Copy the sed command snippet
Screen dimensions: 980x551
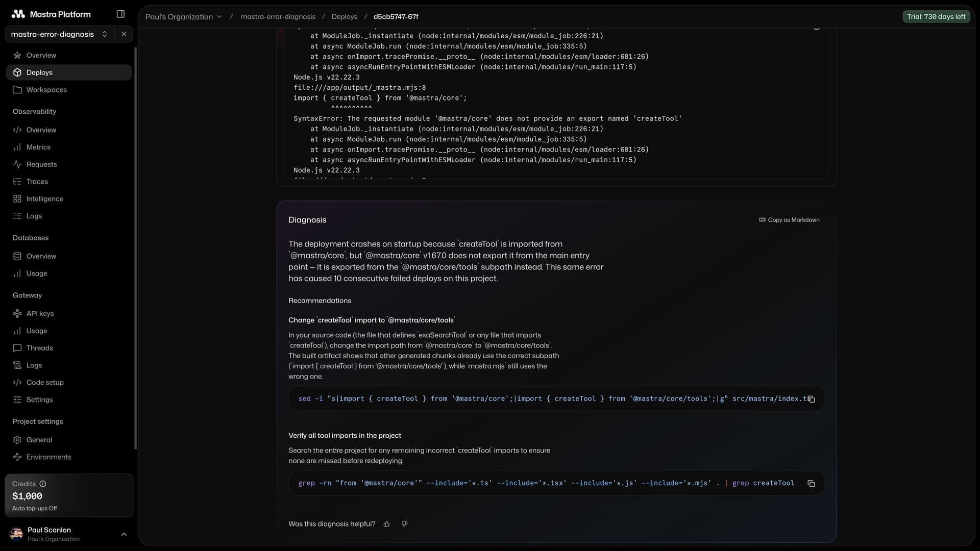(x=811, y=399)
